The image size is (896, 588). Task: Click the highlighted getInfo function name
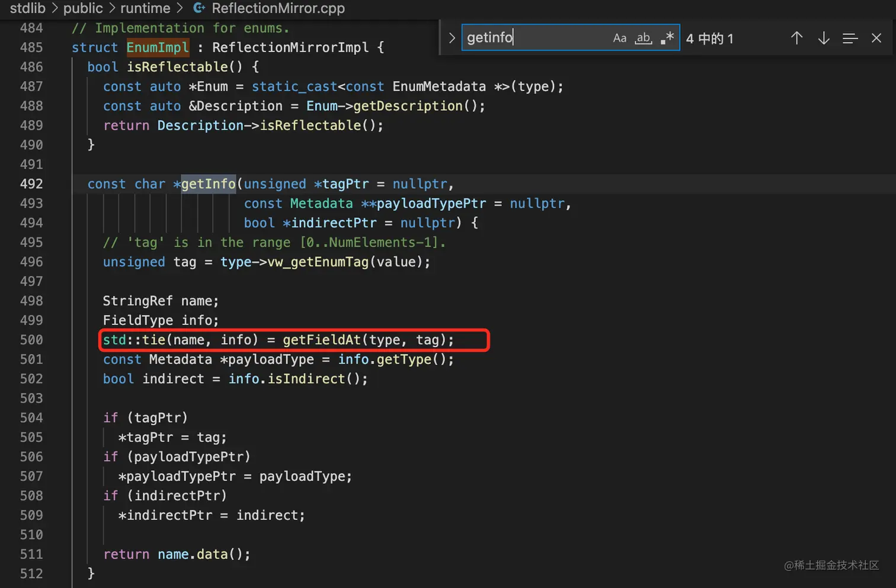[x=208, y=184]
